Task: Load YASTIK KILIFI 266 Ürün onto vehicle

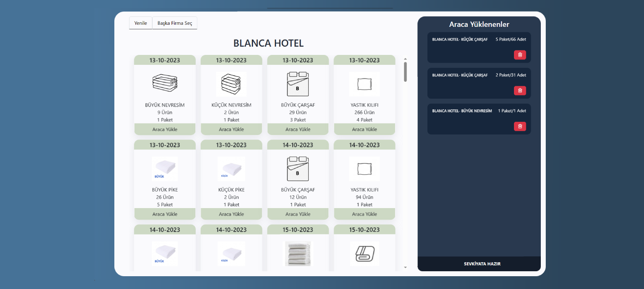Action: coord(365,129)
